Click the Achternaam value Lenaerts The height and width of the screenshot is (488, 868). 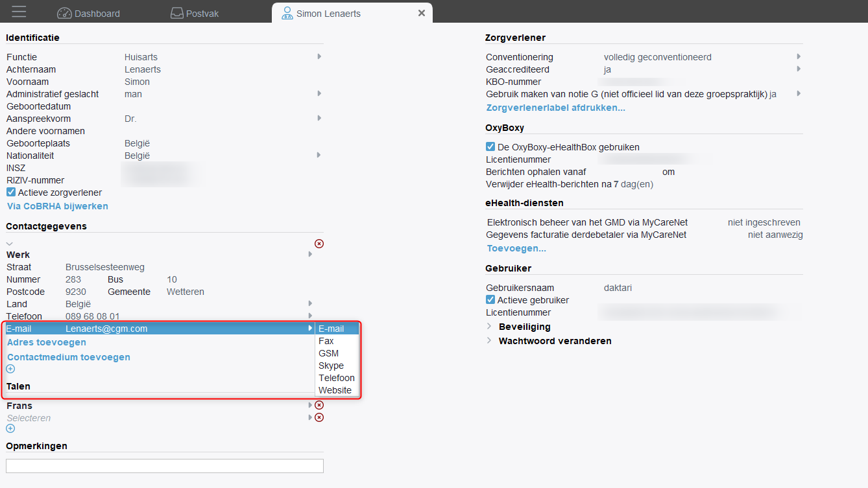point(143,69)
